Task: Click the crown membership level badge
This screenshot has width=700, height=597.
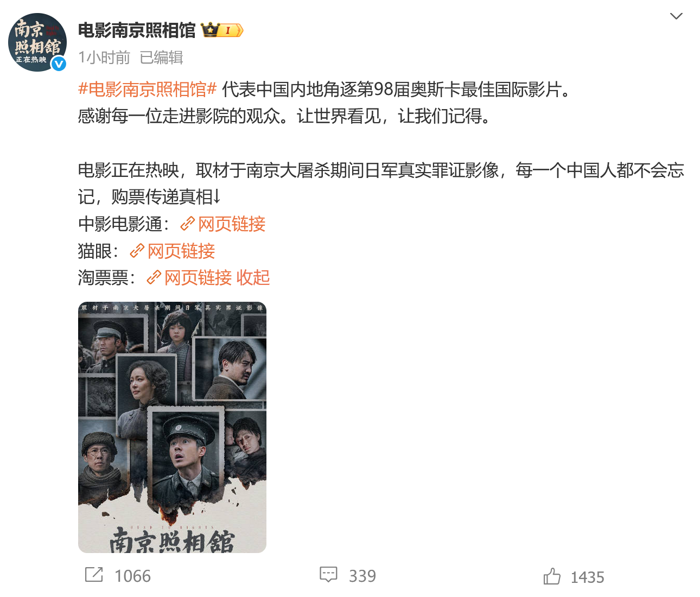Action: click(x=222, y=30)
